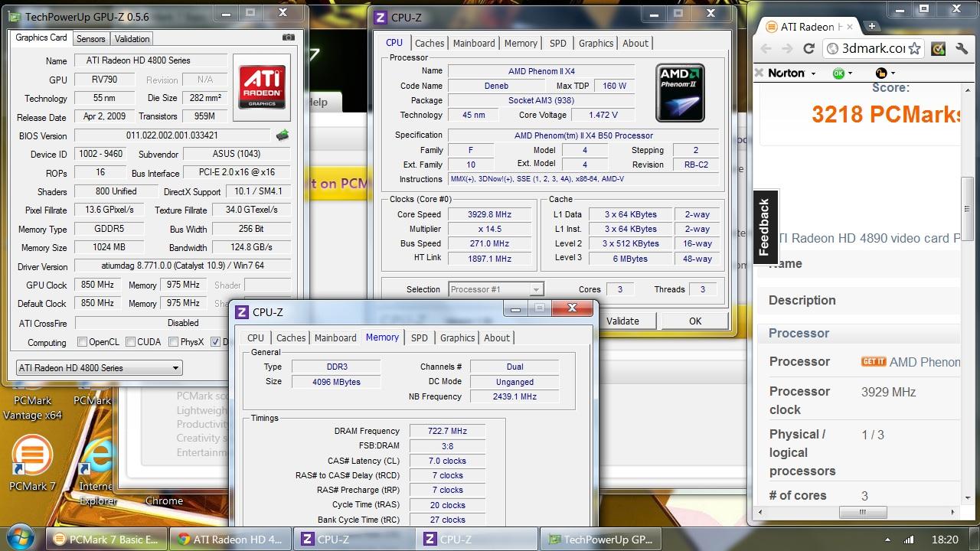This screenshot has height=551, width=980.
Task: Enable the PhysX checkbox in GPU-Z
Action: point(173,341)
